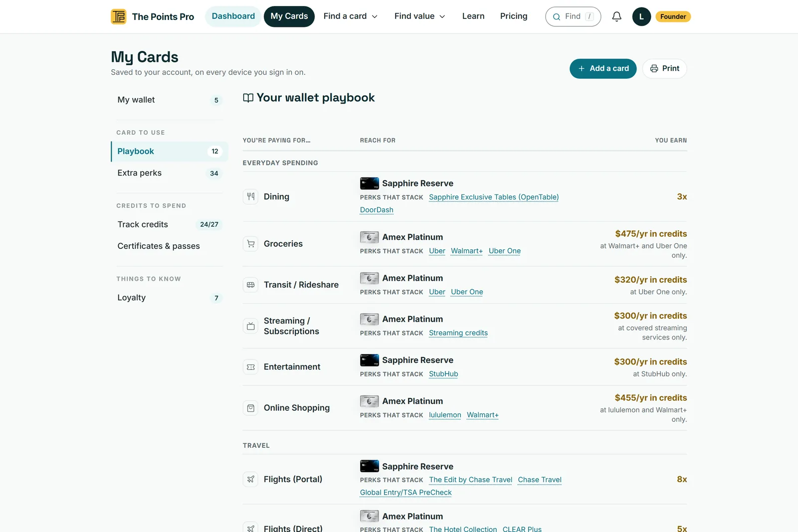This screenshot has width=798, height=532.
Task: Click The Points Pro logo icon
Action: (119, 16)
